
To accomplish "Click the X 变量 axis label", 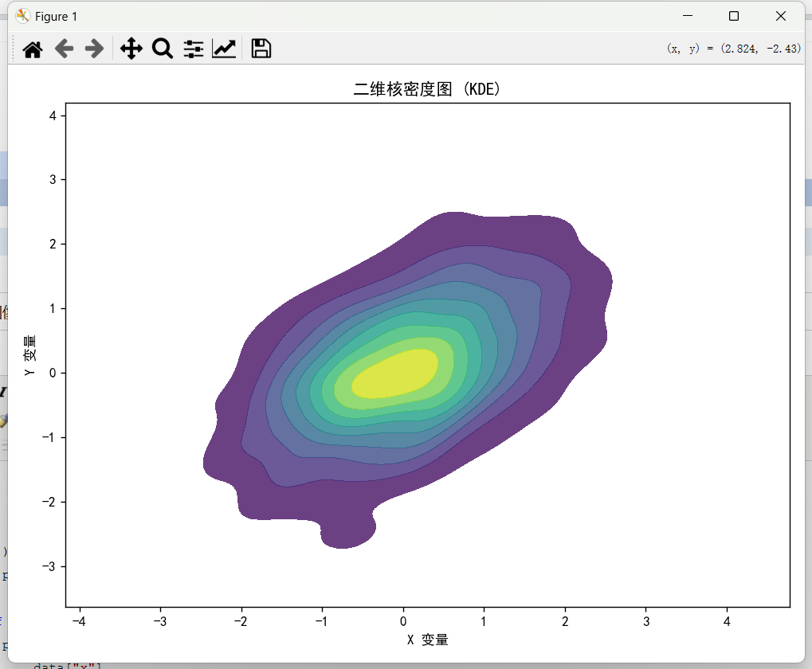I will pyautogui.click(x=427, y=640).
